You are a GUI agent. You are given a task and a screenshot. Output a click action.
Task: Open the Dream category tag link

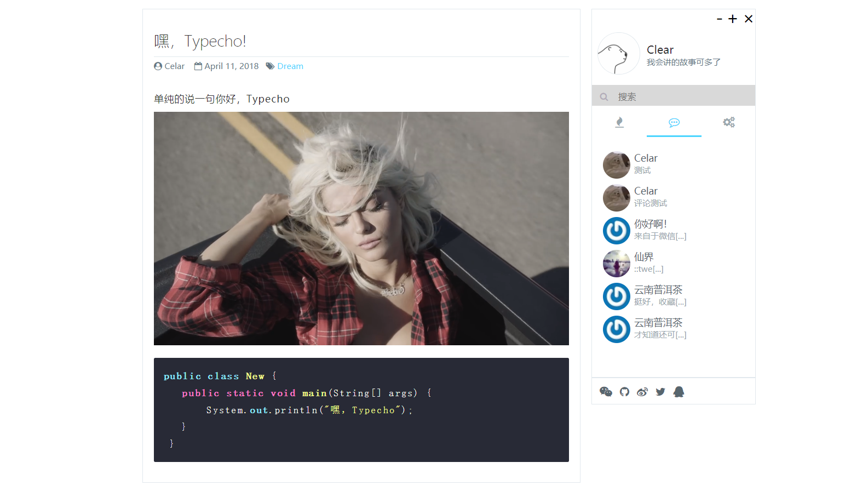pyautogui.click(x=290, y=66)
